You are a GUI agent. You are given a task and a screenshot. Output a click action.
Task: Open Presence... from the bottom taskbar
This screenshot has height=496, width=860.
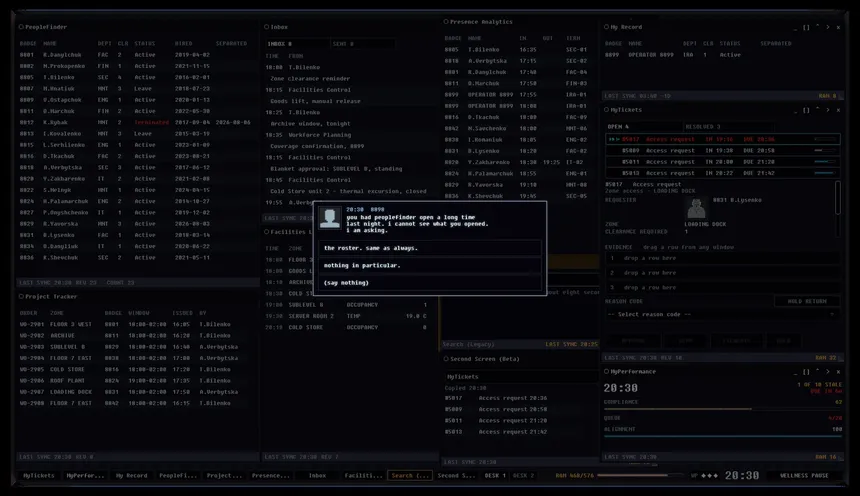pos(270,476)
